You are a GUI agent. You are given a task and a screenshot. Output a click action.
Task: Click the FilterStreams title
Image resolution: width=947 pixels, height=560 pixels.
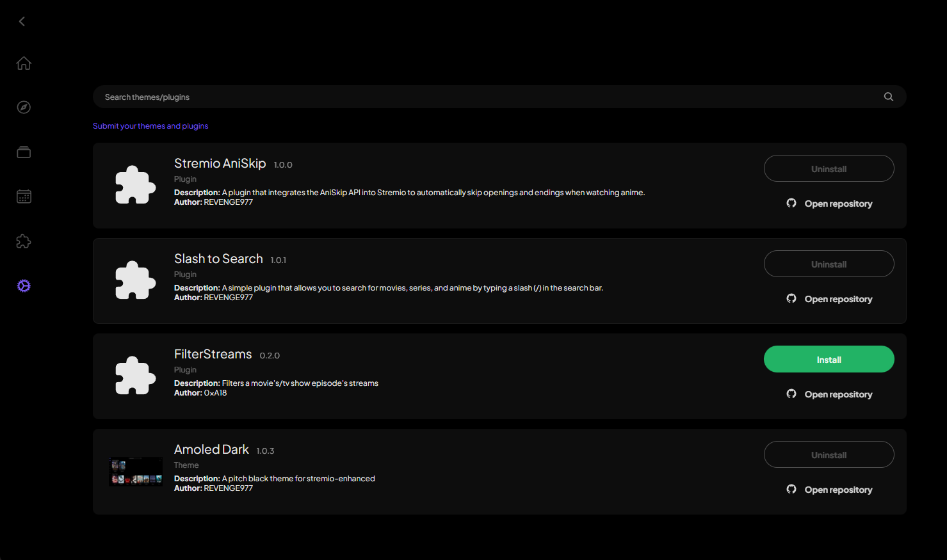coord(213,354)
